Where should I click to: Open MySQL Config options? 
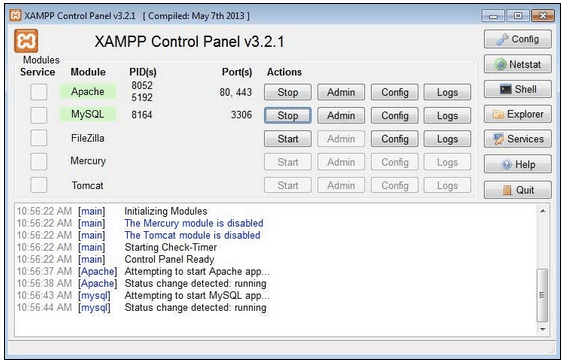395,116
